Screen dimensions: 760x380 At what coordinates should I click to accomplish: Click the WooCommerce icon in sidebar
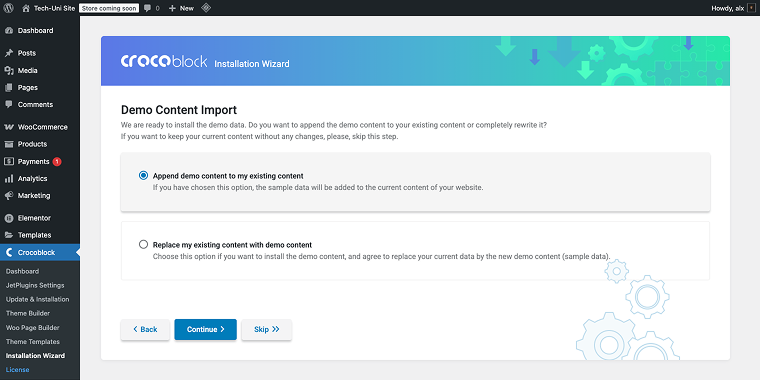9,127
